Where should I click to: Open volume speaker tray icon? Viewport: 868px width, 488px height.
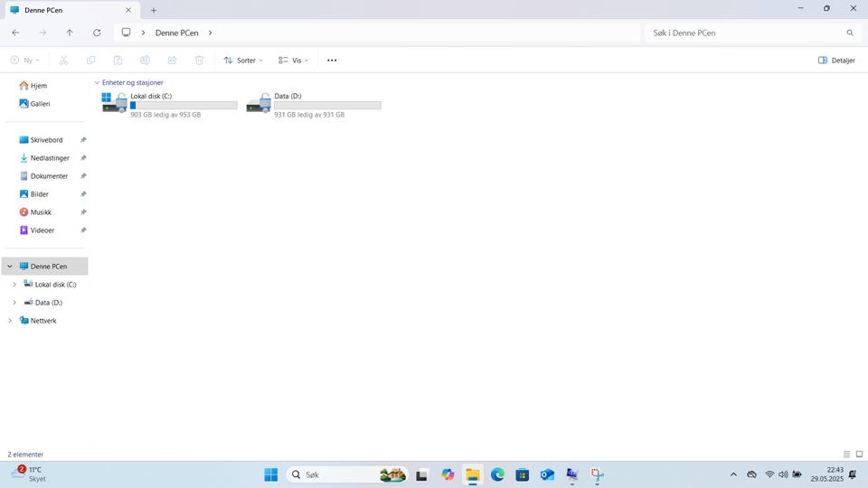click(x=783, y=474)
